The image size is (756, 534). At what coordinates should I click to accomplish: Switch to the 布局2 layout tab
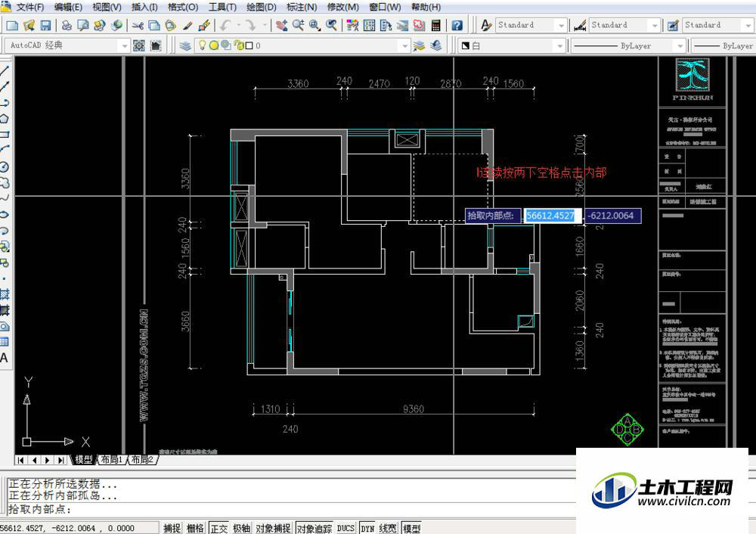click(142, 460)
